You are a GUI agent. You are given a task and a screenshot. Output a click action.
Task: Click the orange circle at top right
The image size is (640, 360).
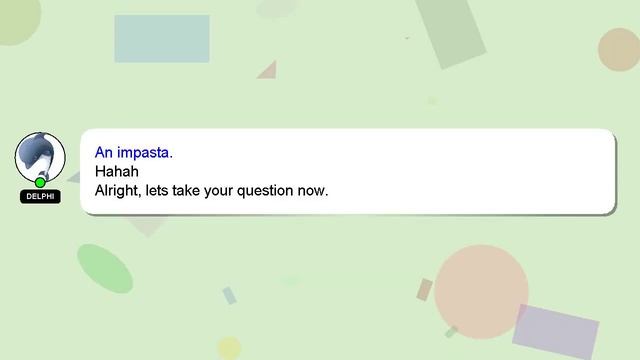tap(620, 49)
